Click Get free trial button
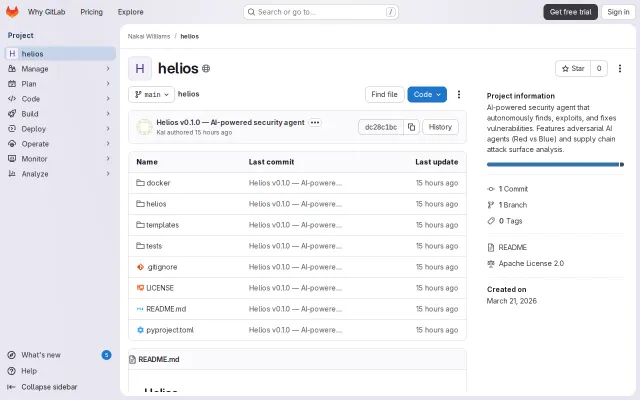The image size is (640, 400). pyautogui.click(x=570, y=12)
